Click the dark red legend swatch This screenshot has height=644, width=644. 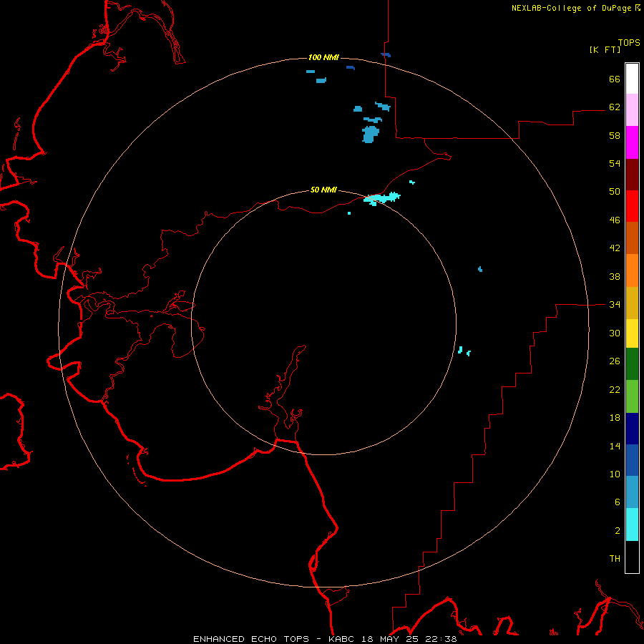(x=632, y=175)
